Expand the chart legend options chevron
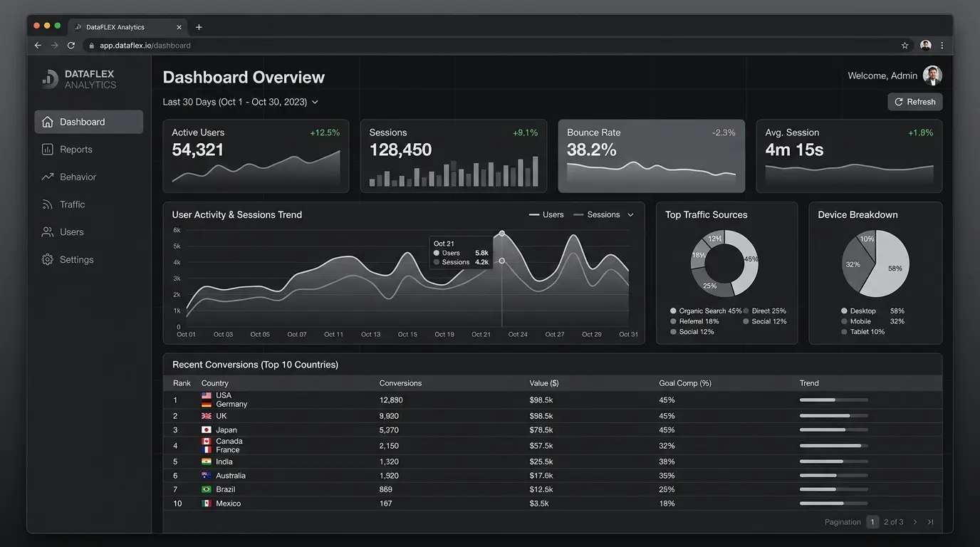The image size is (980, 547). 630,214
